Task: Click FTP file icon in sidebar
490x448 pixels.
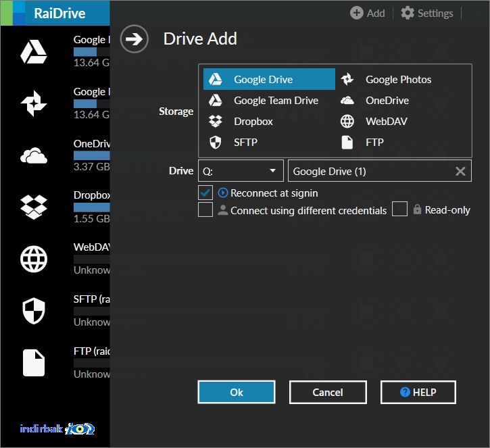Action: tap(34, 363)
